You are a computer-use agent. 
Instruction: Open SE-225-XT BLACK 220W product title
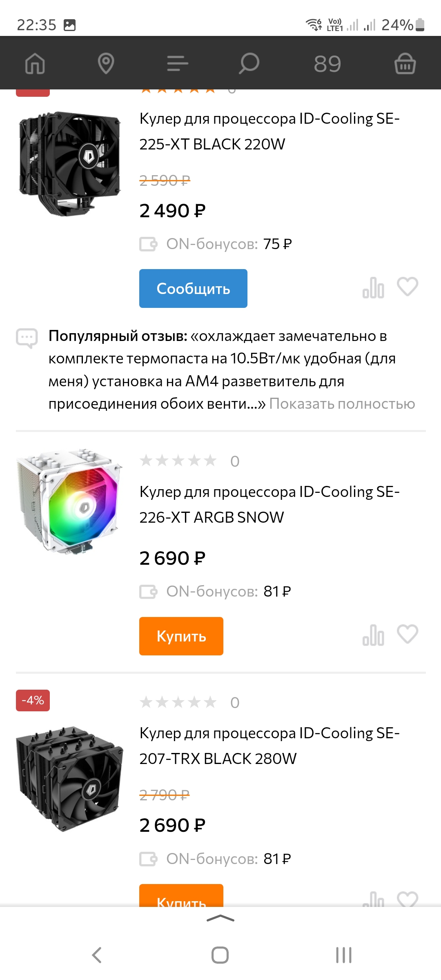269,131
